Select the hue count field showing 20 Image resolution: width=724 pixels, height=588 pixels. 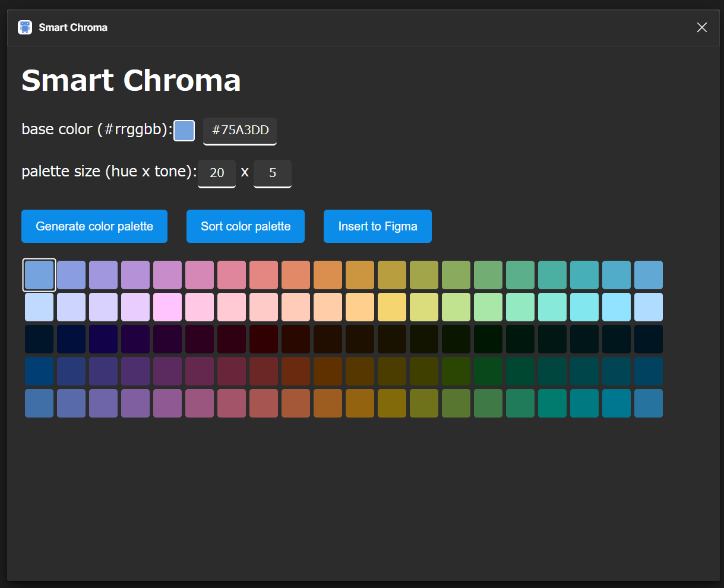216,173
